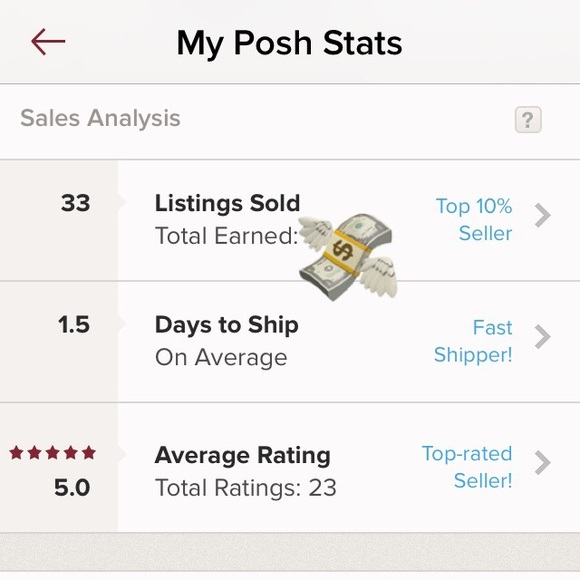Open the Top-rated Seller! link
580x580 pixels.
coord(467,467)
